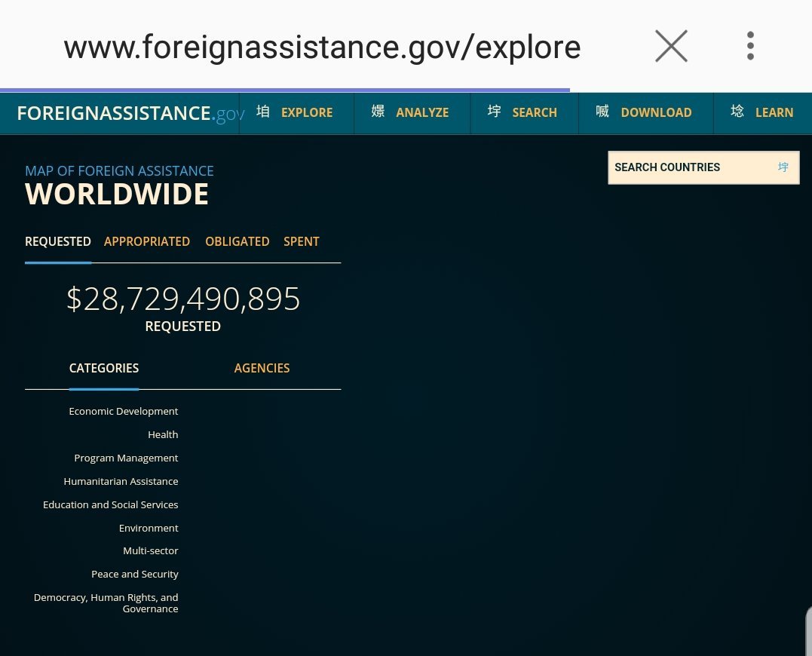The image size is (812, 656).
Task: Click the icon beside ANALYZE
Action: (378, 112)
